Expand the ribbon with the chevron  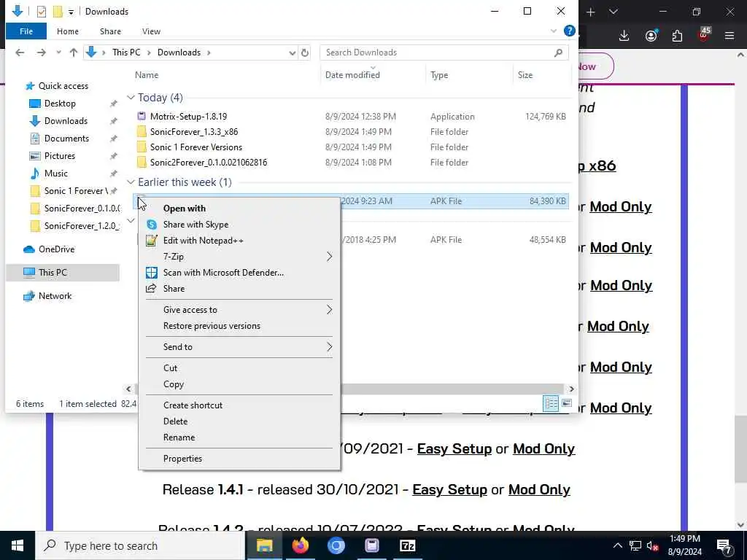pyautogui.click(x=553, y=31)
